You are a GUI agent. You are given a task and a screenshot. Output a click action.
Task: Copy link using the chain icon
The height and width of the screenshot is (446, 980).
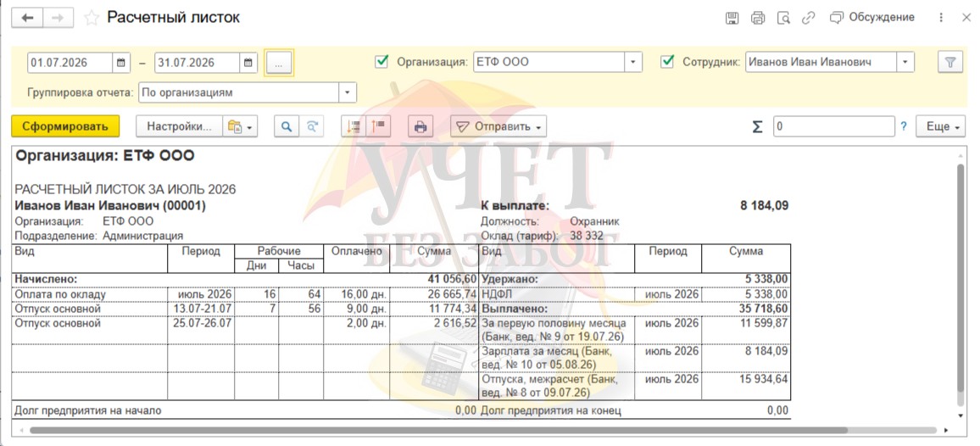809,18
